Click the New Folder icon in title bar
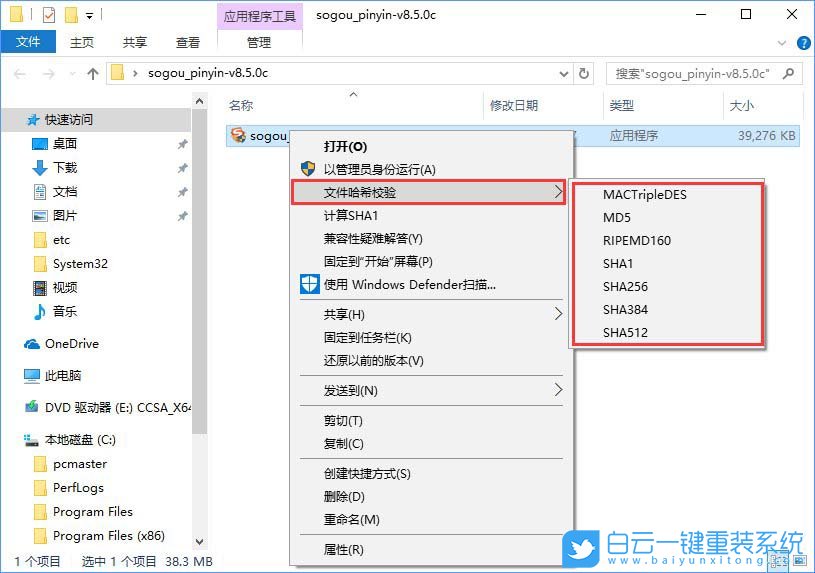 point(70,15)
